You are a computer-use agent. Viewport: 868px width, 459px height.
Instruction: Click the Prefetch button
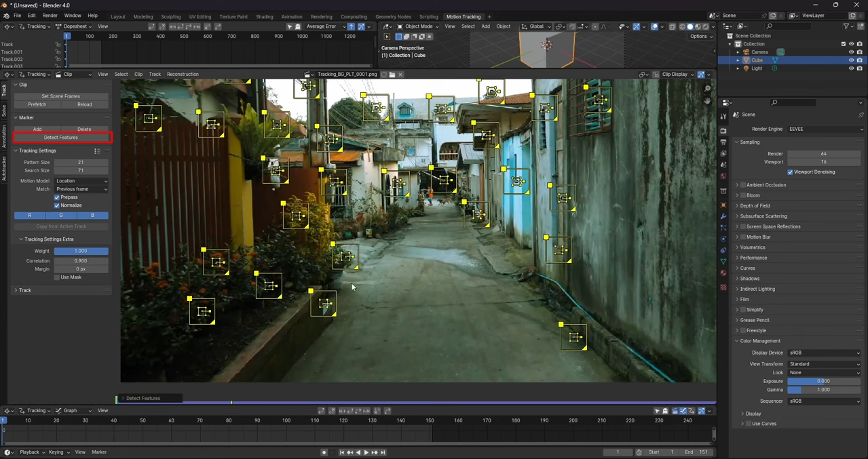point(37,104)
